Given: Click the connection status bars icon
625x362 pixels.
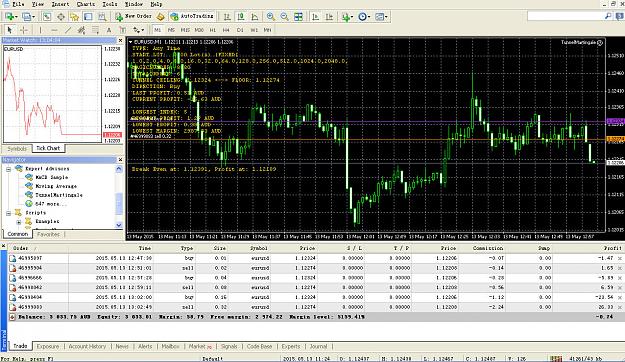Looking at the screenshot, I should pyautogui.click(x=556, y=359).
